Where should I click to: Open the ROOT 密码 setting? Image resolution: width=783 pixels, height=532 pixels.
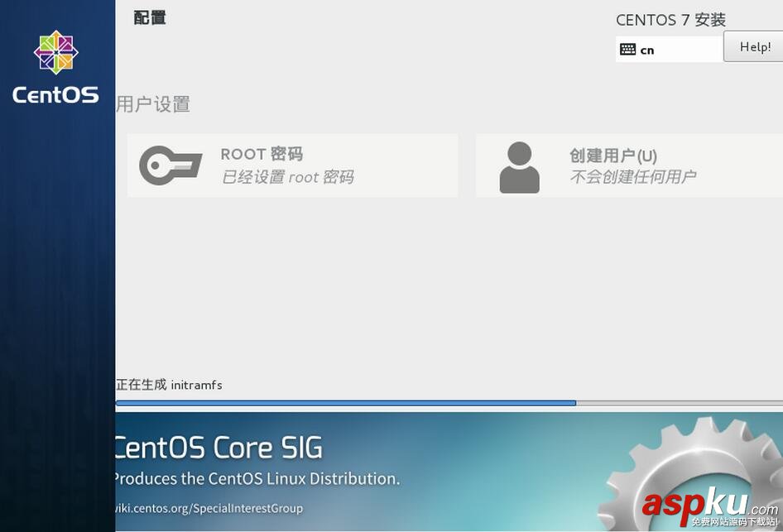tap(293, 165)
